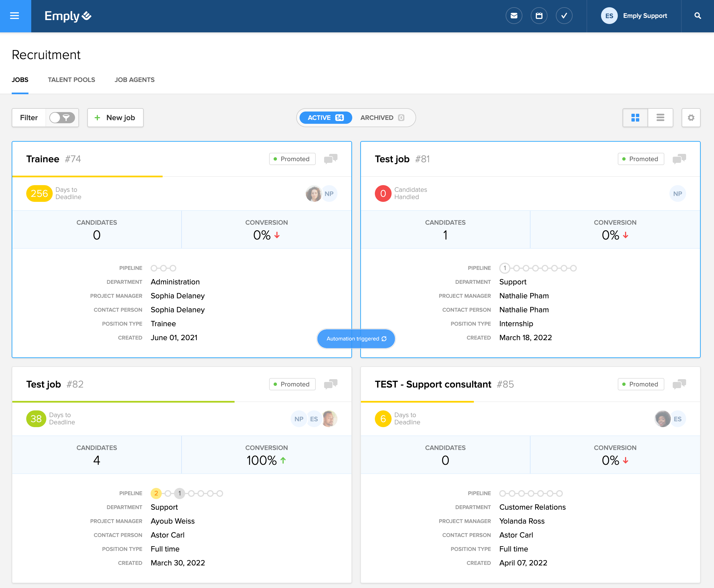Open the hamburger main menu
Image resolution: width=714 pixels, height=588 pixels.
(15, 16)
